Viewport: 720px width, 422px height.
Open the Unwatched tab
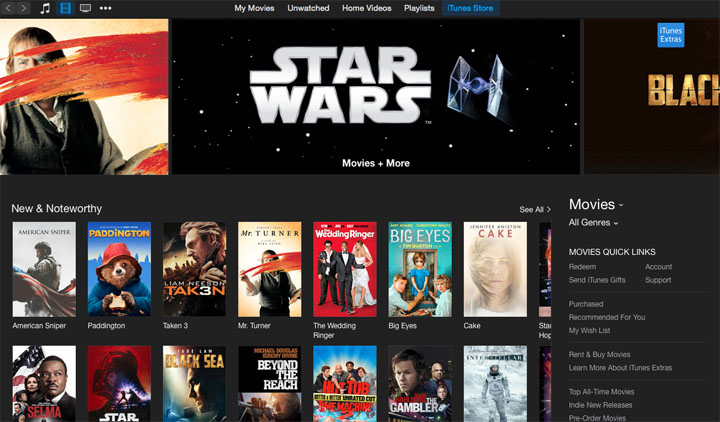tap(308, 8)
